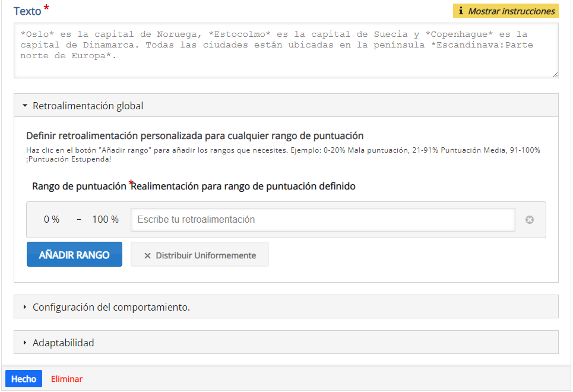Click the red Eliminar link
The image size is (573, 392).
tap(67, 379)
